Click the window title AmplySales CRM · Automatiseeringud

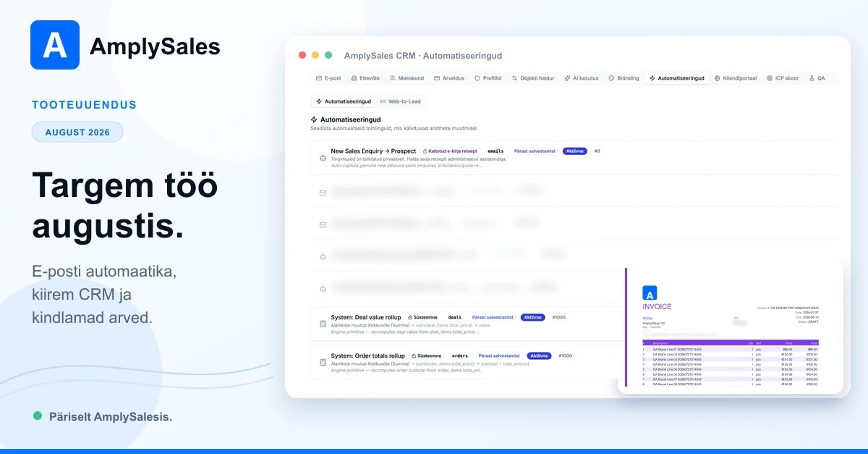[423, 56]
